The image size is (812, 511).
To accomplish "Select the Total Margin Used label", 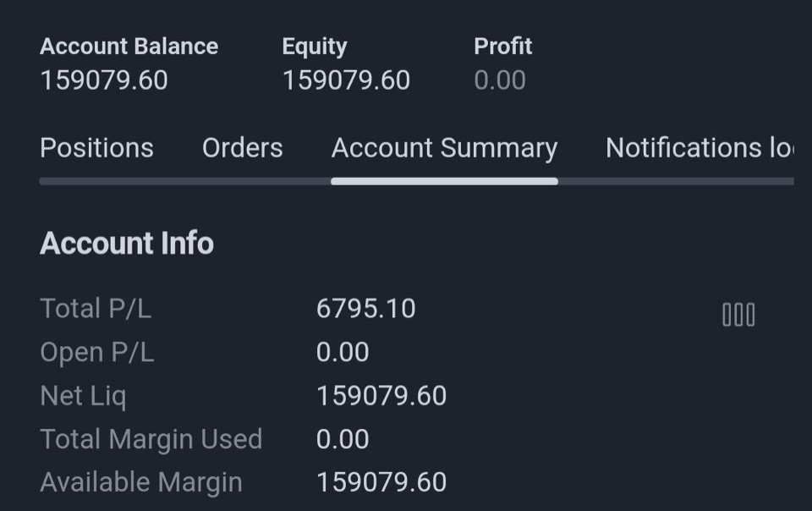I will click(151, 440).
